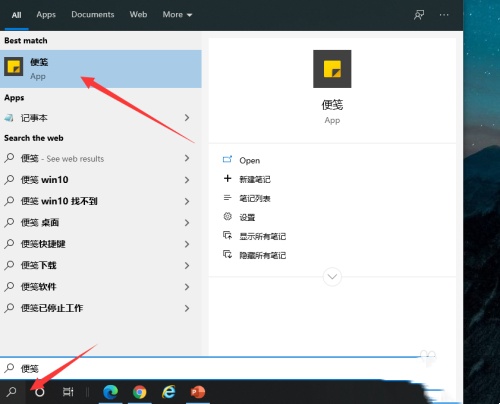Image resolution: width=500 pixels, height=404 pixels.
Task: Expand chevron for 便笺 win10 找不到
Action: 187,201
